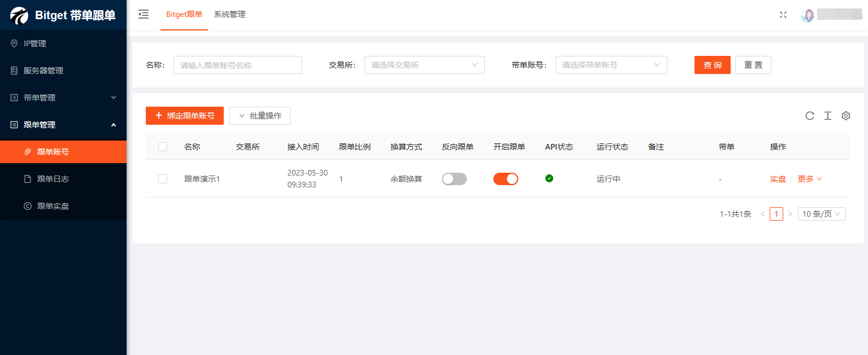Click the 接入时间 column header
The image size is (868, 355).
tap(303, 147)
